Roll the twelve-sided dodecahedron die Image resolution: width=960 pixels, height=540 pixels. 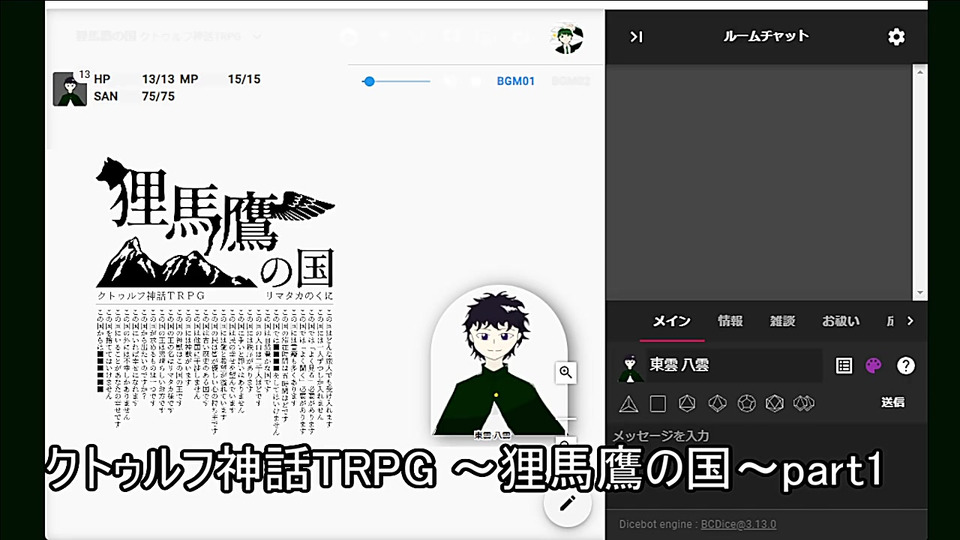(746, 403)
